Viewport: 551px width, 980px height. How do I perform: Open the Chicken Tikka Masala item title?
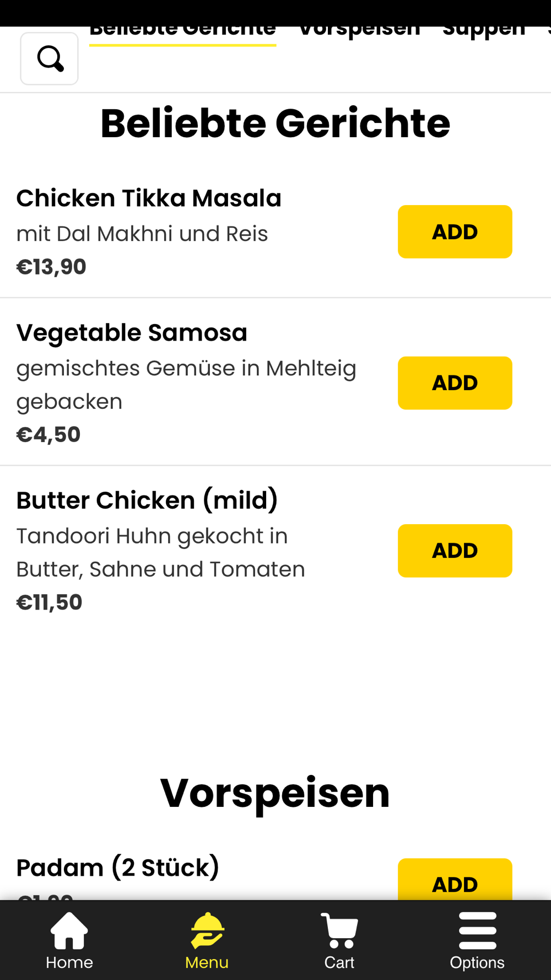click(x=149, y=198)
